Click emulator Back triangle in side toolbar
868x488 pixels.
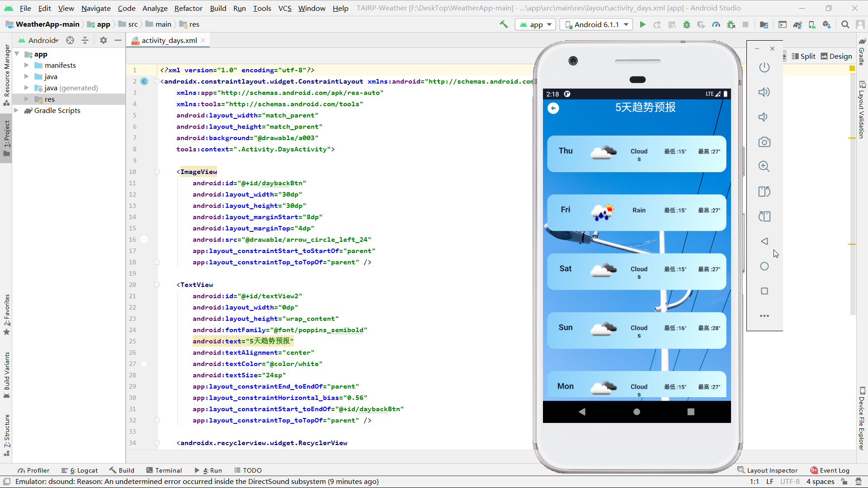764,241
